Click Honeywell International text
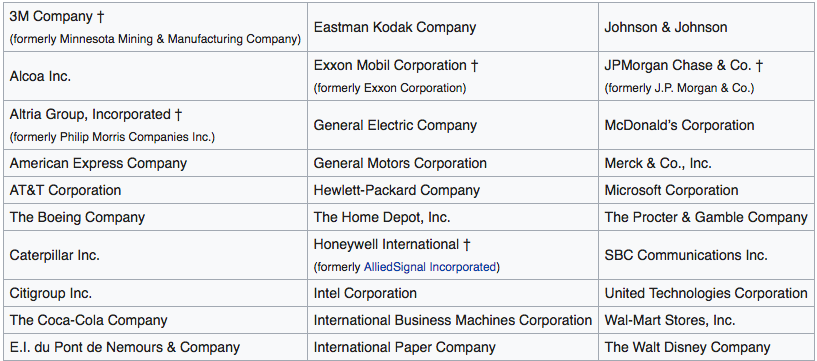This screenshot has width=817, height=361. pyautogui.click(x=387, y=244)
